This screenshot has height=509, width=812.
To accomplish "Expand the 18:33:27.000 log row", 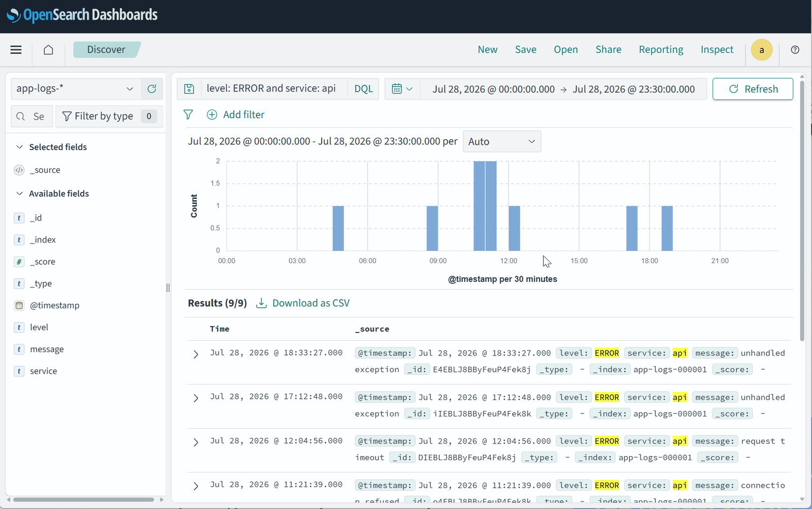I will (x=196, y=354).
